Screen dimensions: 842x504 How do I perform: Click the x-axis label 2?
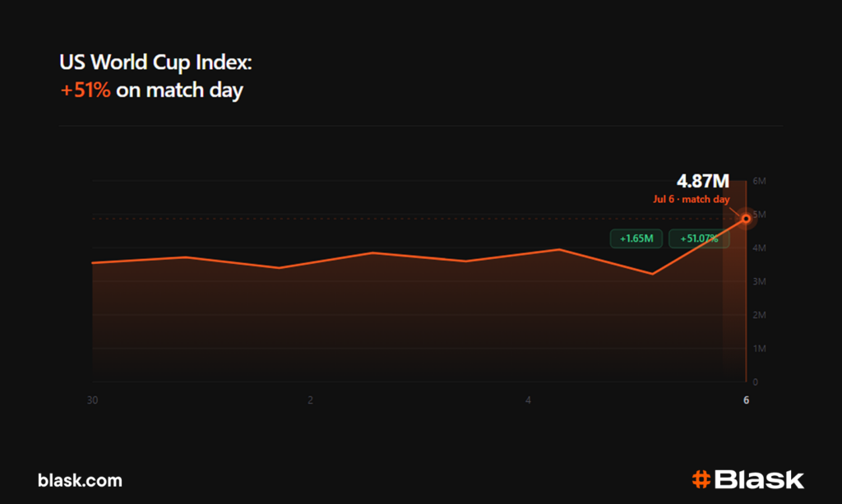point(310,400)
